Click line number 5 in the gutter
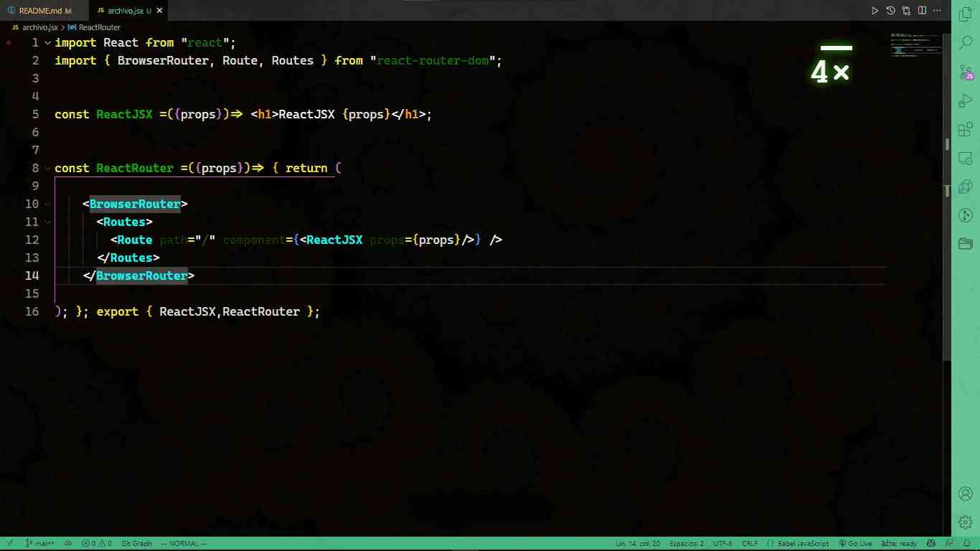This screenshot has height=551, width=980. coord(35,115)
